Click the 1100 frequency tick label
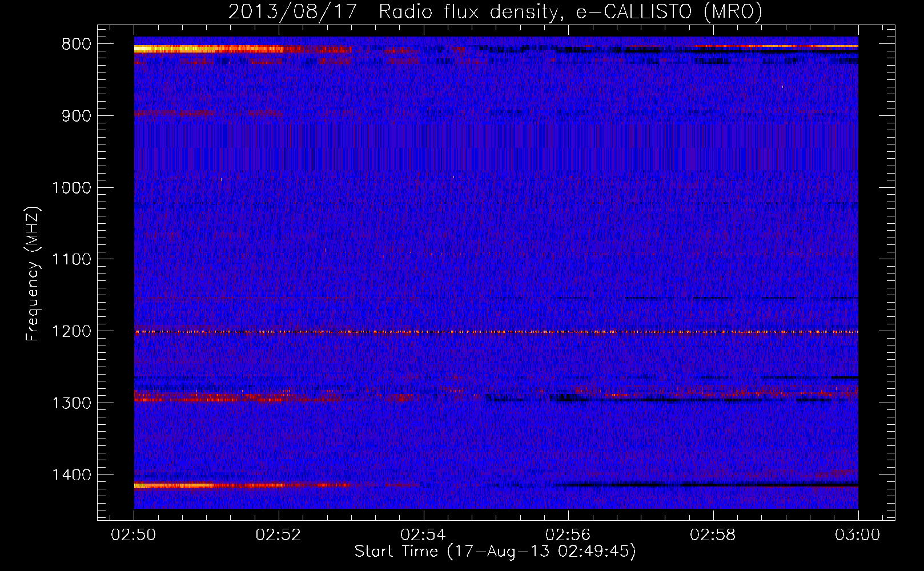 pos(71,260)
